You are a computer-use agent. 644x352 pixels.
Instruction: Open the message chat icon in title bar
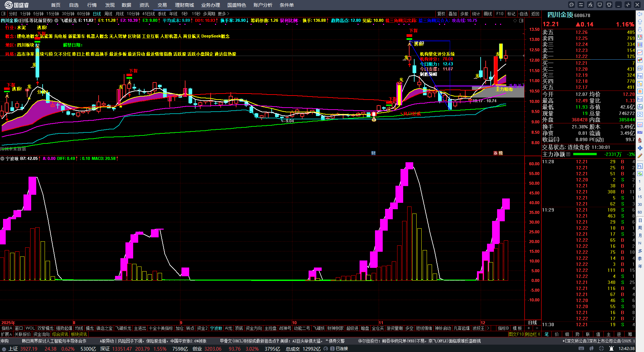pos(572,5)
